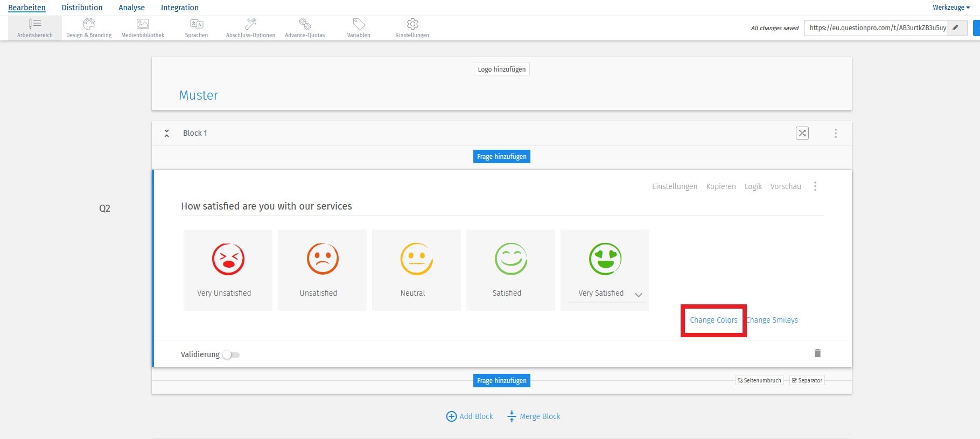Switch to the Bearbeiten tab
Screen dimensions: 980x439
(x=27, y=8)
